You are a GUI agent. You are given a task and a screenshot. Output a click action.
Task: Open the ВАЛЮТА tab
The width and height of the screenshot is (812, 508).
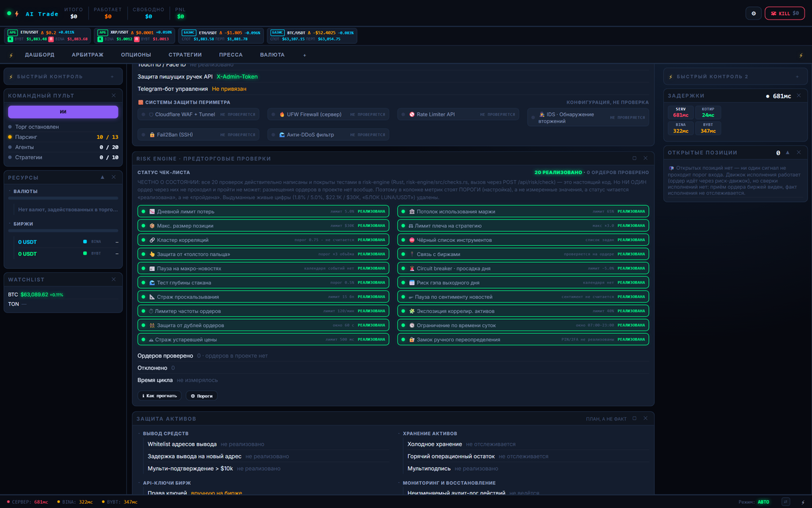(272, 55)
